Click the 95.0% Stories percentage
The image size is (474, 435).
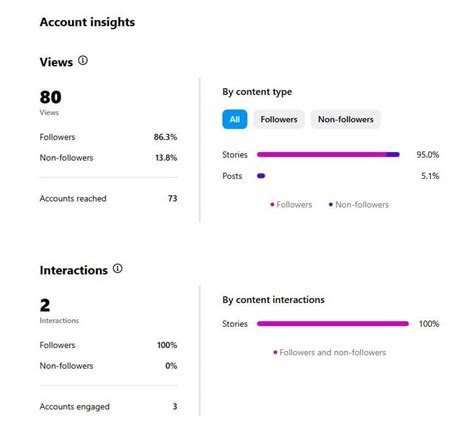click(428, 155)
